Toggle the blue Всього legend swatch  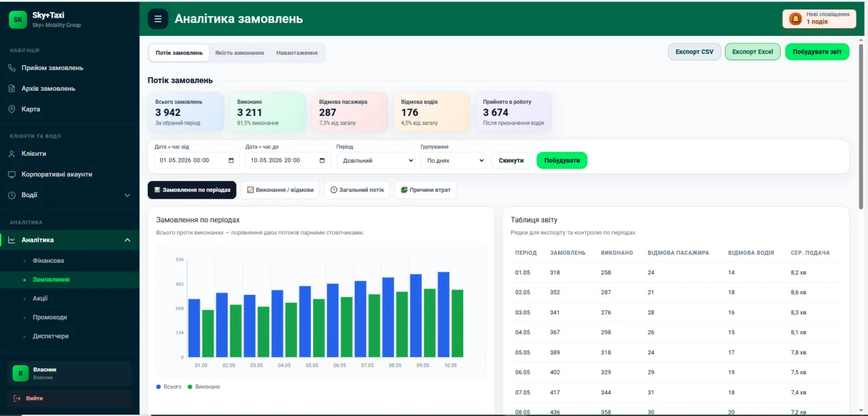coord(159,387)
